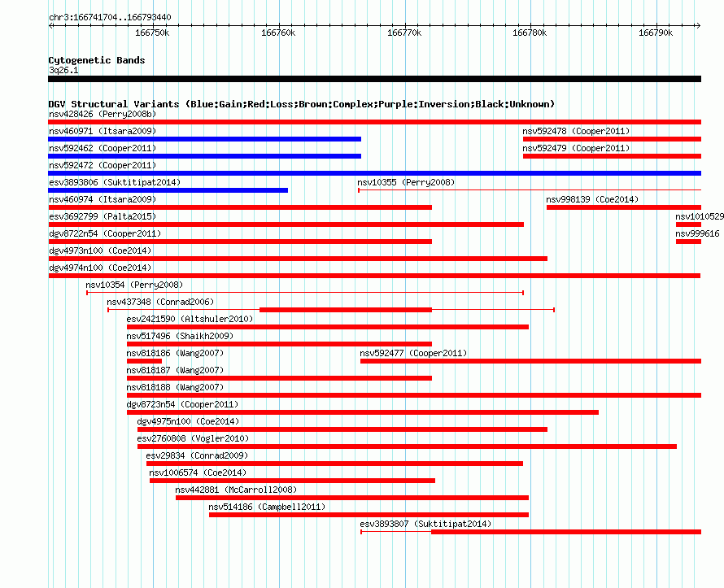Select nsv998139 (Coe2014) variant label

592,199
